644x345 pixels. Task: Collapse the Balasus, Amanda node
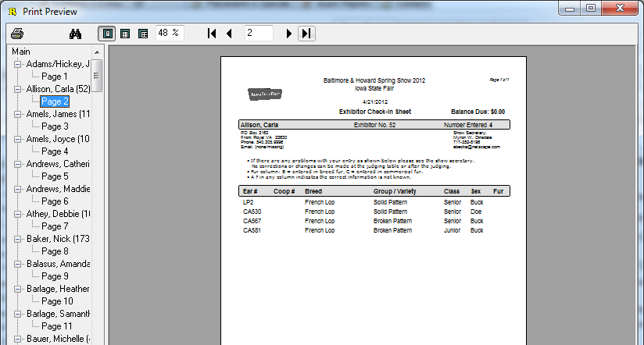click(x=18, y=264)
